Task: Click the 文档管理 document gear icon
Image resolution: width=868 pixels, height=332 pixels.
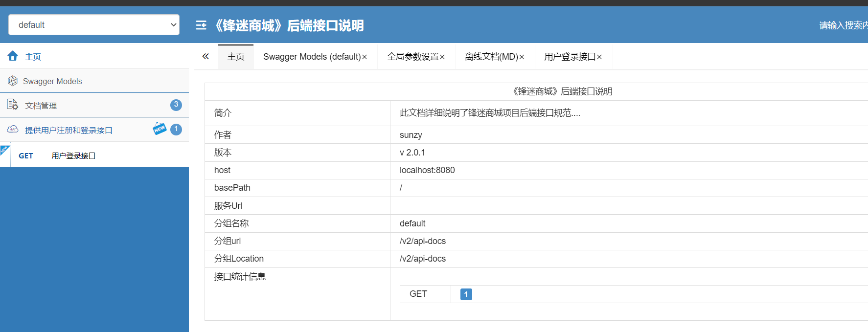Action: [x=13, y=105]
